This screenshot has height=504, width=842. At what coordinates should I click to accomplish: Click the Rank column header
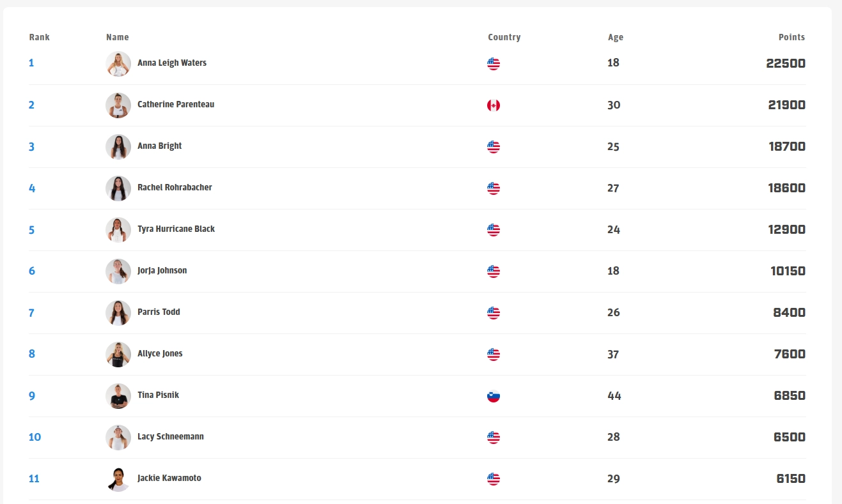click(x=39, y=37)
